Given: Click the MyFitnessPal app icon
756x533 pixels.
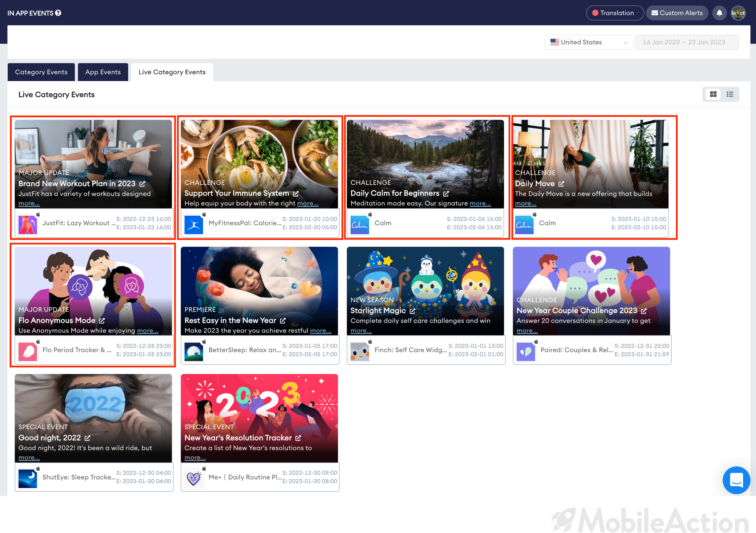Looking at the screenshot, I should click(x=193, y=225).
